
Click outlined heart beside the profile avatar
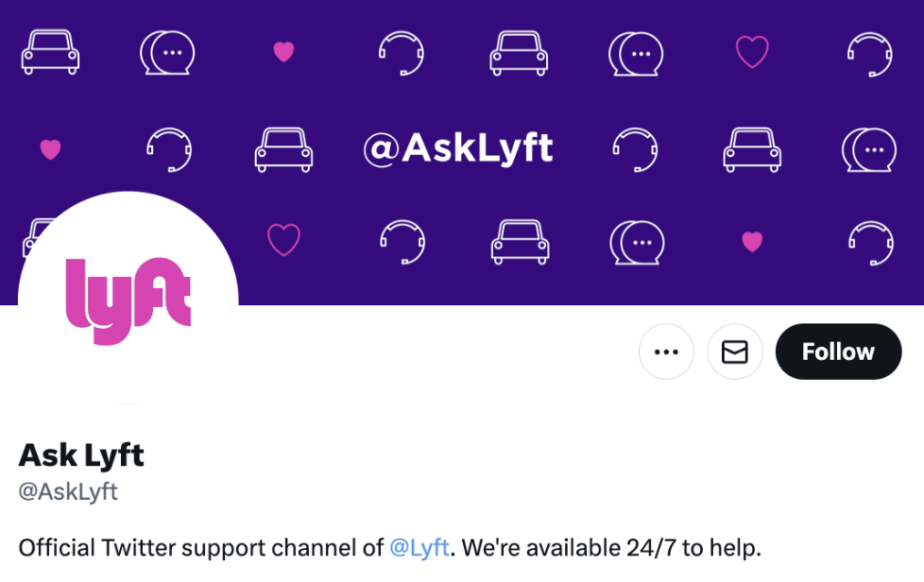click(284, 240)
